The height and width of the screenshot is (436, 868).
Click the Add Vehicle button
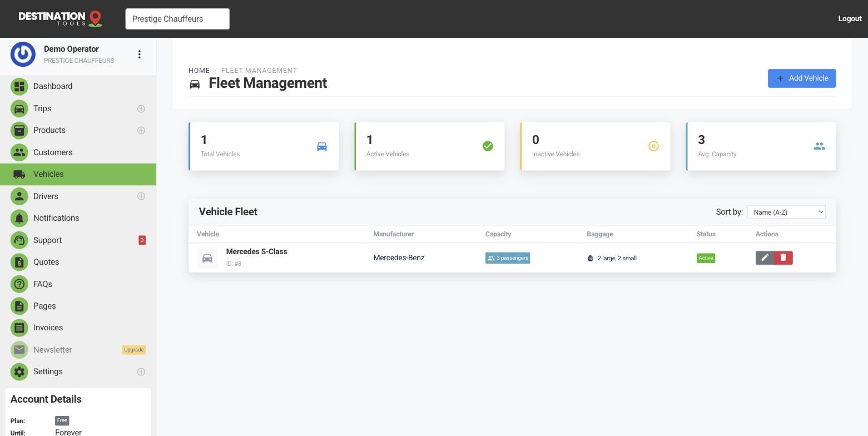[x=802, y=78]
